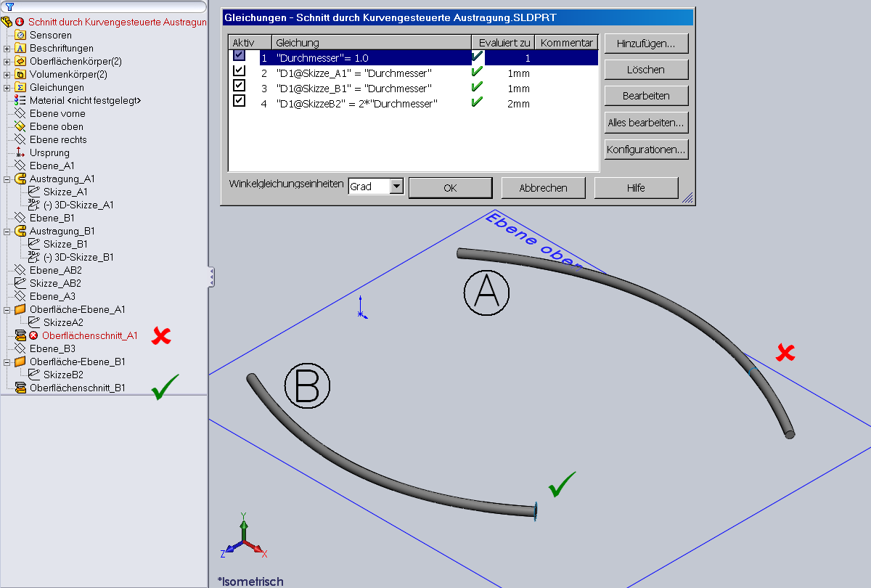Select Ebene_AB2 in the feature tree
Viewport: 871px width, 588px height.
(x=55, y=270)
